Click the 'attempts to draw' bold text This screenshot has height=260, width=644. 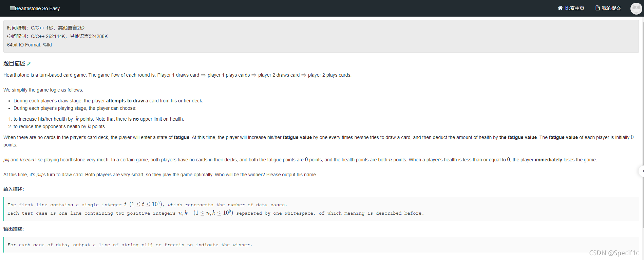coord(125,101)
